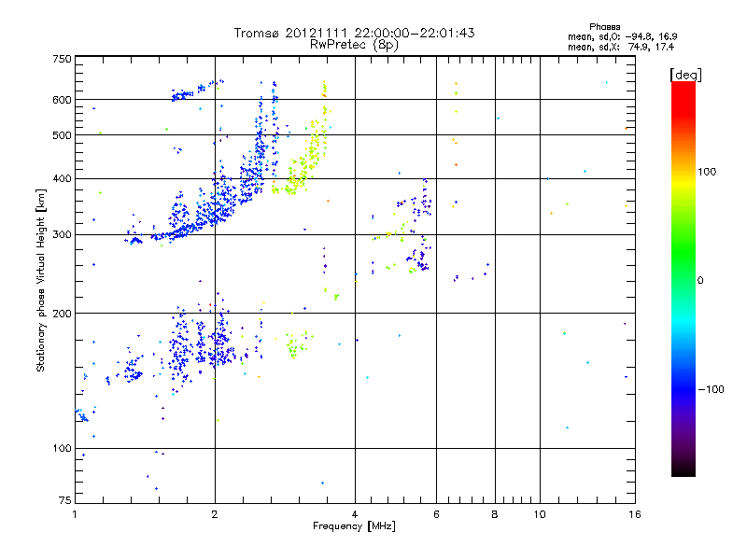Click the [deg] colorbar unit label
The image size is (747, 560).
pyautogui.click(x=685, y=74)
